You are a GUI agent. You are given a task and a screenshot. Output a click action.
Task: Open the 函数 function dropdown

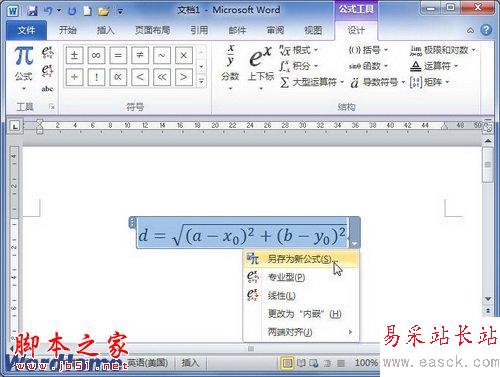click(x=368, y=66)
